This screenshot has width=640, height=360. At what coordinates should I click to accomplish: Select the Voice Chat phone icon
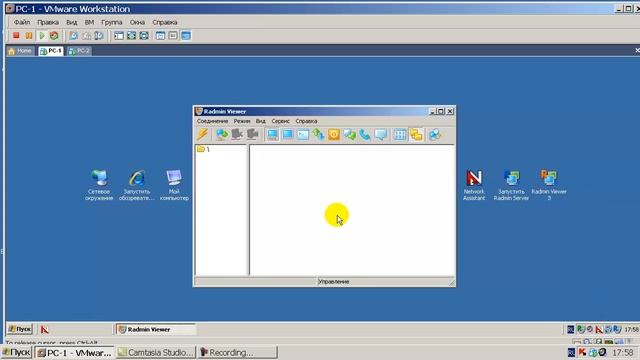tap(365, 134)
